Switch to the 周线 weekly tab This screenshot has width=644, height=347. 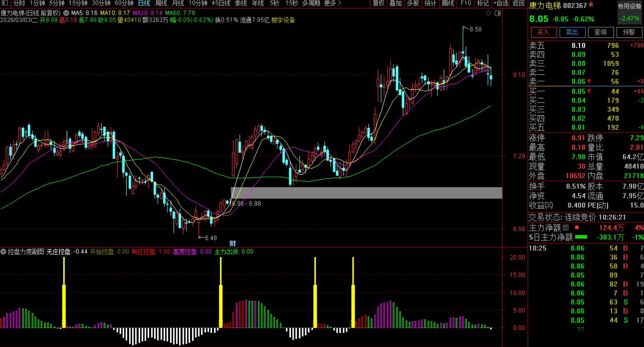click(x=161, y=3)
